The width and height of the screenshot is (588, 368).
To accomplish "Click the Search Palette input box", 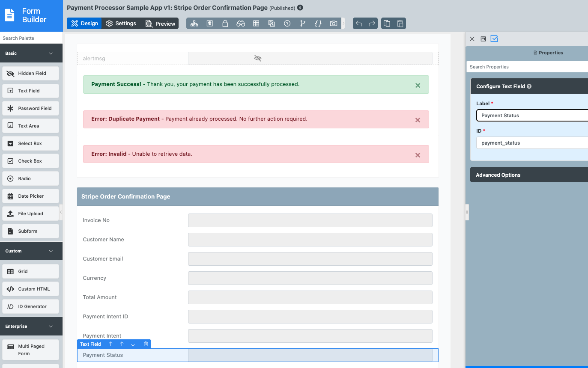I will click(x=31, y=38).
